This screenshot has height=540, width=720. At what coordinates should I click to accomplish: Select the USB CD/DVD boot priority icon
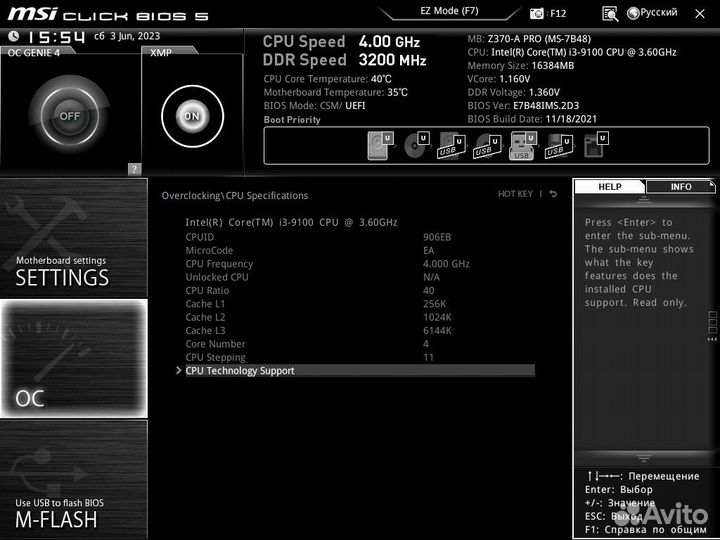click(x=487, y=146)
